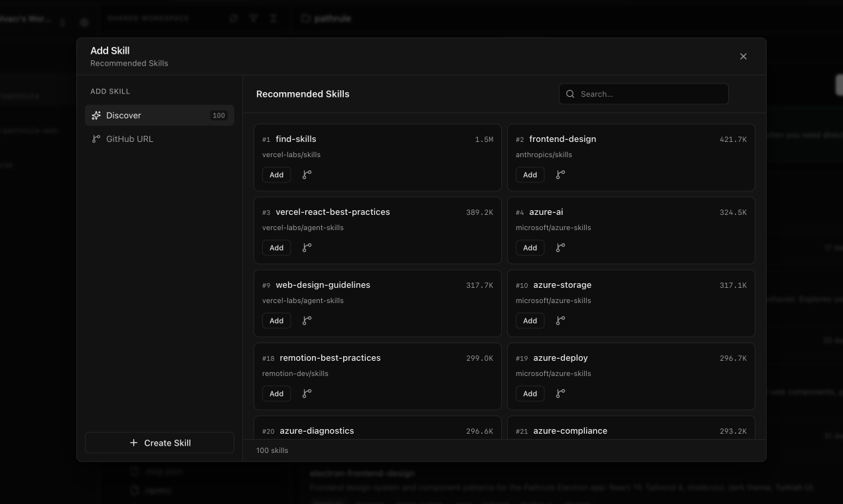Click the vercel-labs/skills repository text
Viewport: 843px width, 504px height.
click(x=291, y=155)
